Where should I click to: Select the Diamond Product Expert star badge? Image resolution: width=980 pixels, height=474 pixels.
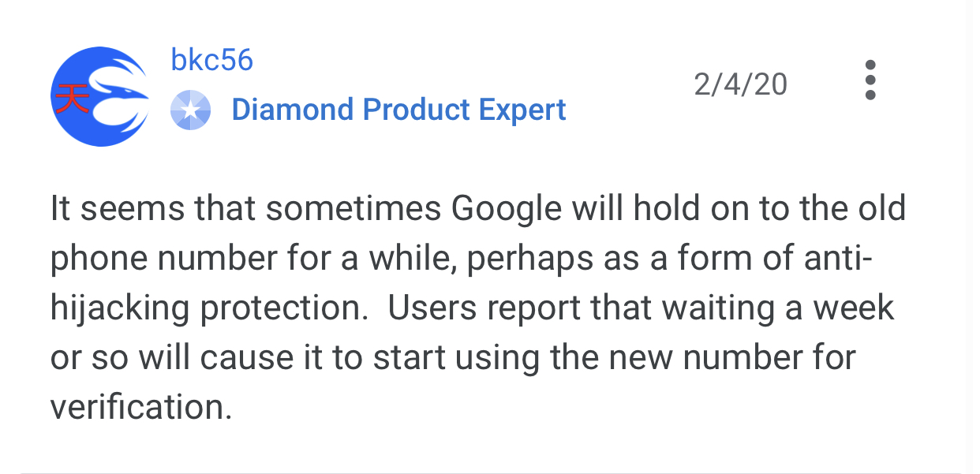click(x=192, y=109)
